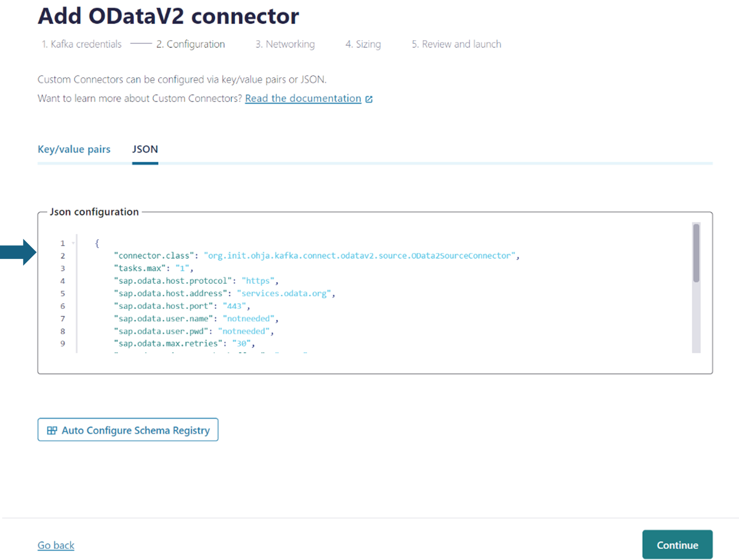Open step 5 Review and launch
Screen dimensions: 739x560
click(456, 44)
